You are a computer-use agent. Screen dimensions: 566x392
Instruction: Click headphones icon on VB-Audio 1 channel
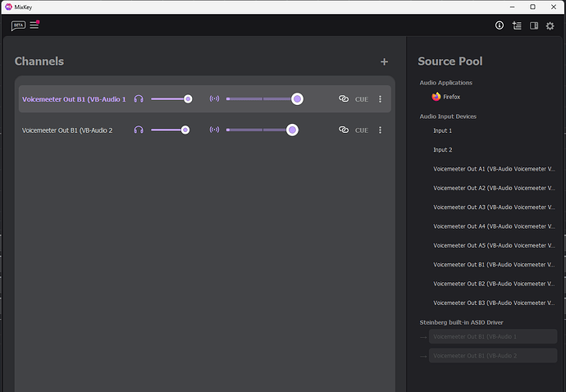139,99
